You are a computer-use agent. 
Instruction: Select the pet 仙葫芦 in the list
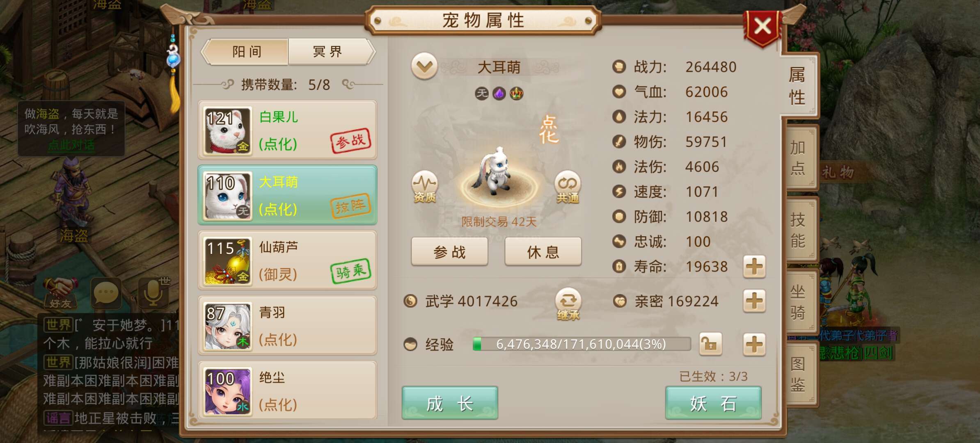287,261
